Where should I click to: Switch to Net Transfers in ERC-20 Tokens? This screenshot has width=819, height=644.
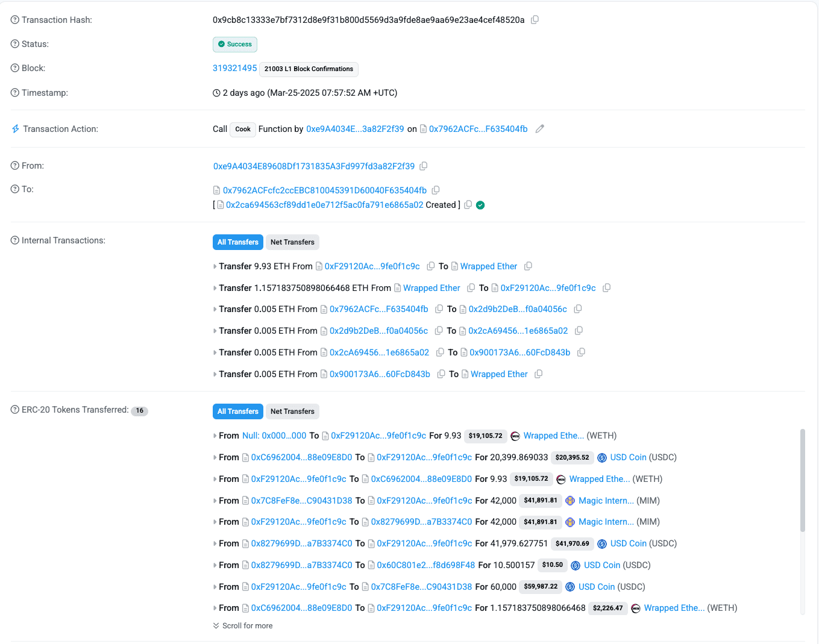[292, 411]
